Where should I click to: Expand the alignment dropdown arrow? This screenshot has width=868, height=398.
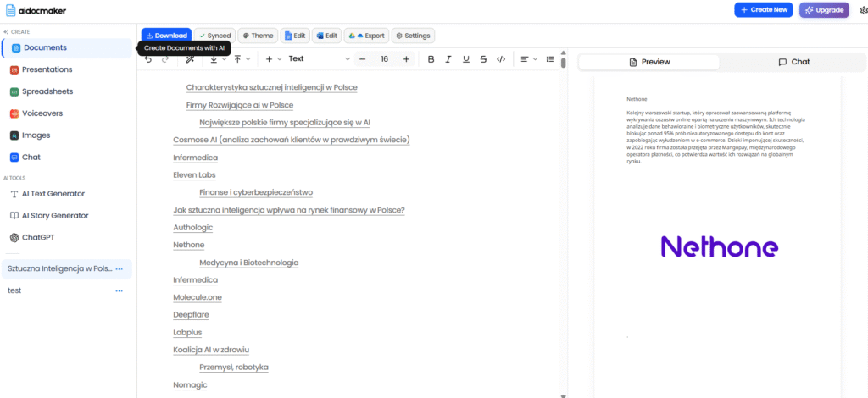(x=536, y=59)
